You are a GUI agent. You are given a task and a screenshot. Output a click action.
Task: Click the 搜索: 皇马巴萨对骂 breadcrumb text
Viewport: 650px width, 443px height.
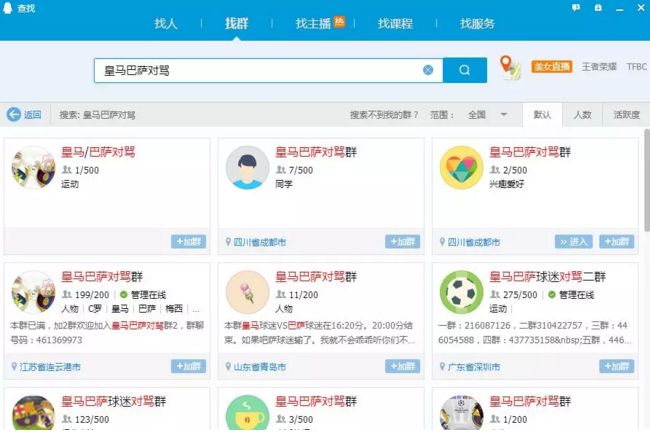point(97,115)
